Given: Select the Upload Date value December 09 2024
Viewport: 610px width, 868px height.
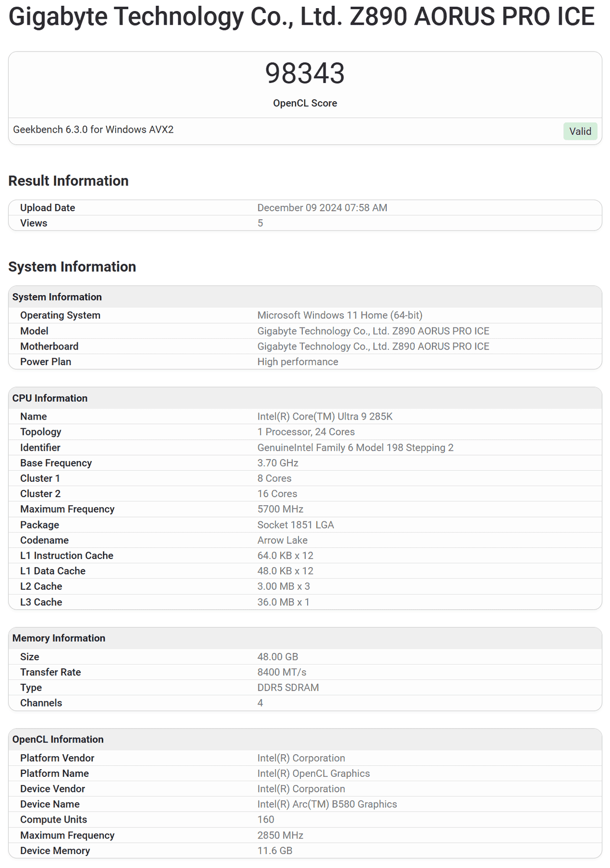Looking at the screenshot, I should (322, 208).
